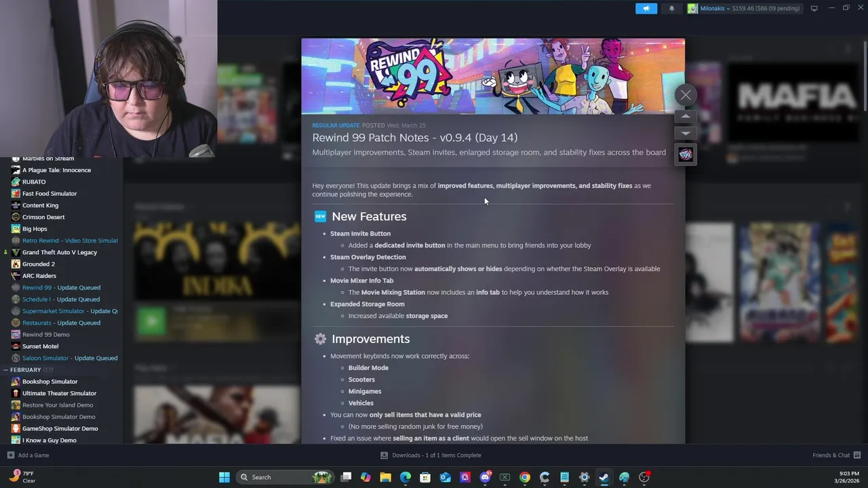Click the REGULAR UPDATE label
Viewport: 868px width, 488px height.
[336, 125]
